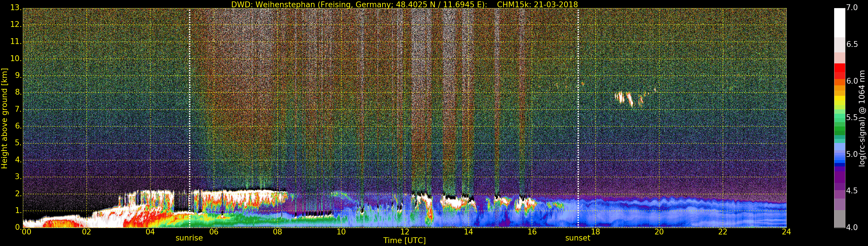The width and height of the screenshot is (868, 246).
Task: Click the time-axis tick label '20'
Action: pyautogui.click(x=659, y=232)
